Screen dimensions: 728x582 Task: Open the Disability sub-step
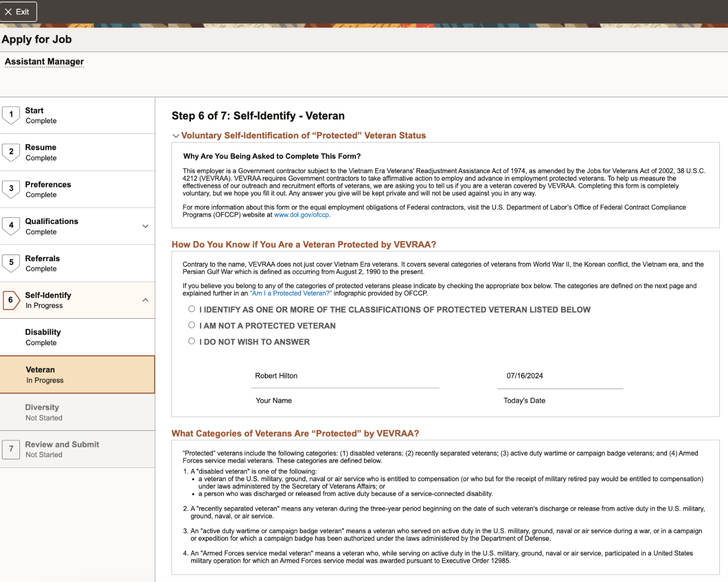[x=77, y=337]
